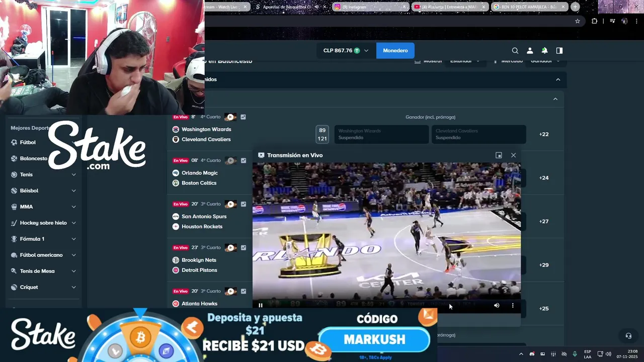This screenshot has width=644, height=362.
Task: Open the user profile icon
Action: point(530,51)
